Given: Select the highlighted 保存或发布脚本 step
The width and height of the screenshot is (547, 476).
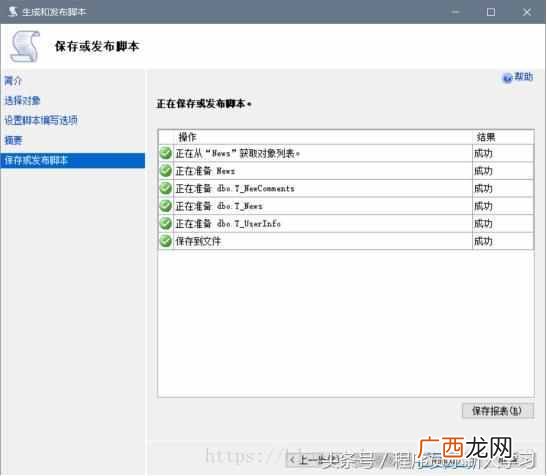Looking at the screenshot, I should 73,161.
